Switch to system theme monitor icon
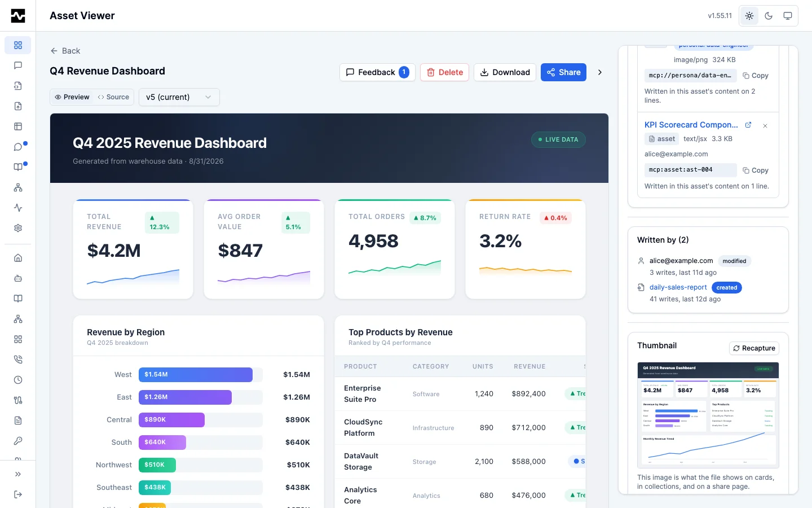 788,16
